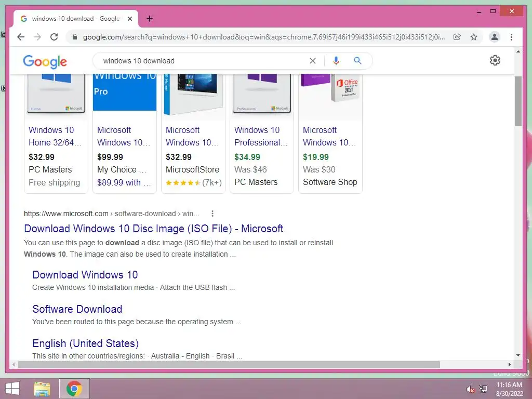Click the '$89.99 with …' offer text

(x=124, y=182)
